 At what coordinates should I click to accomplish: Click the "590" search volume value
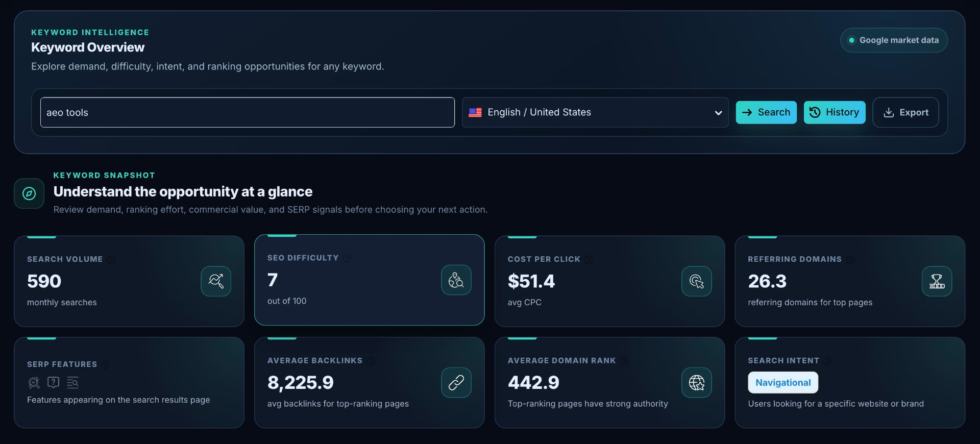tap(44, 281)
